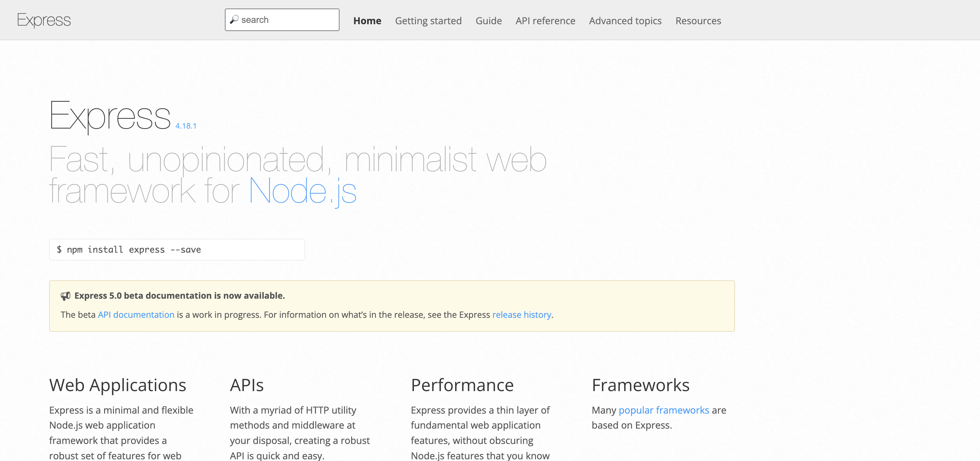
Task: Open the Advanced topics menu
Action: point(625,20)
